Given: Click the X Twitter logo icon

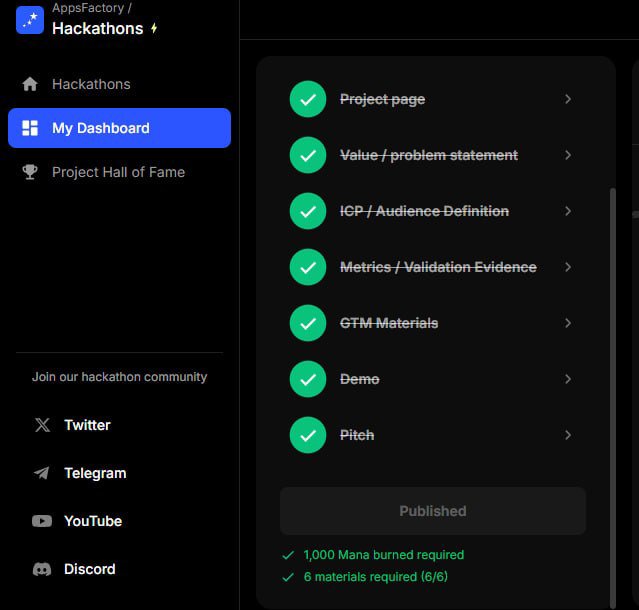Looking at the screenshot, I should (42, 425).
